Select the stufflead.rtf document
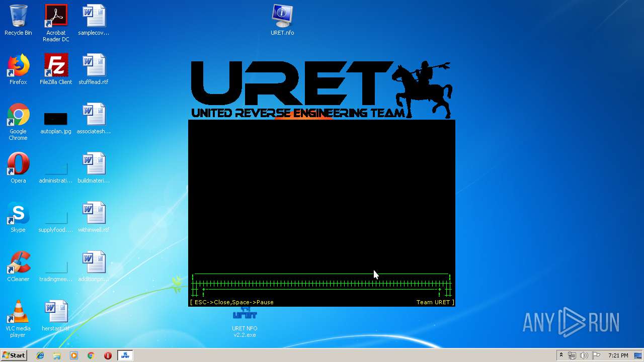644x362 pixels. tap(94, 69)
